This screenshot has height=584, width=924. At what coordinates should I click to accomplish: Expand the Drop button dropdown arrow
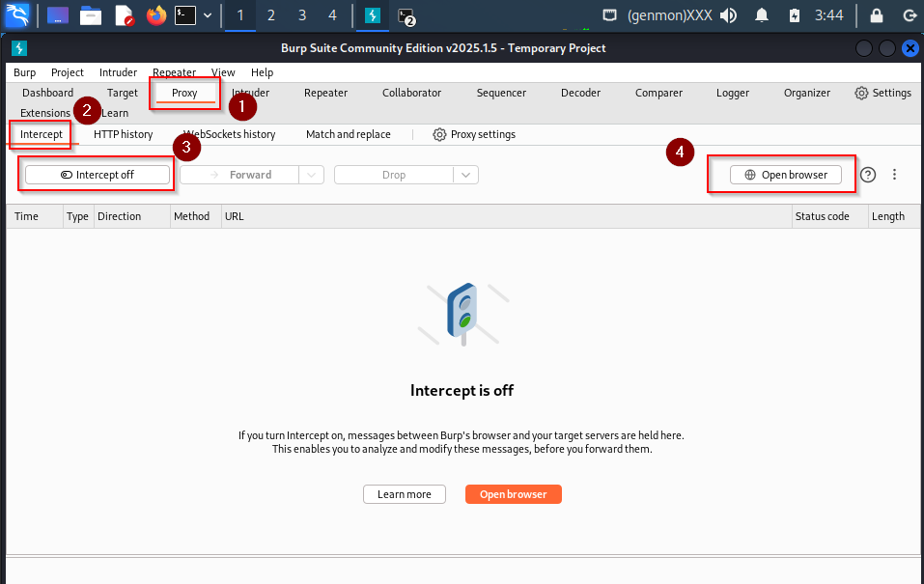[466, 175]
